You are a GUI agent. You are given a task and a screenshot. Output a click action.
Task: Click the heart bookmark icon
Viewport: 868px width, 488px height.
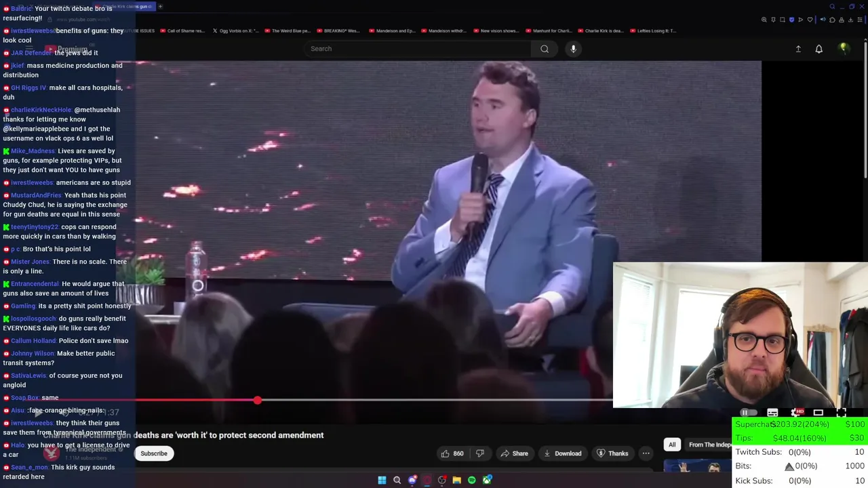810,20
